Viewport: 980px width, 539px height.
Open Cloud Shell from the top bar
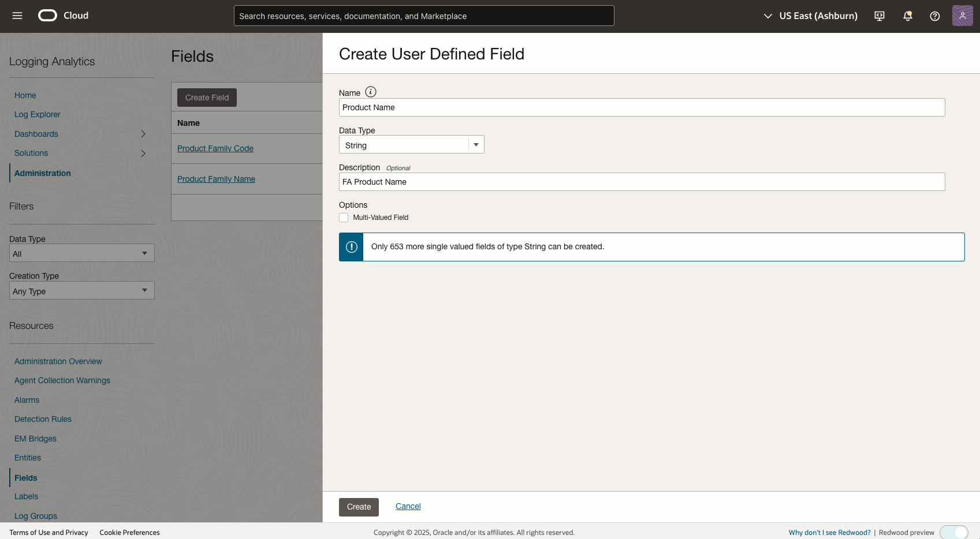[879, 16]
